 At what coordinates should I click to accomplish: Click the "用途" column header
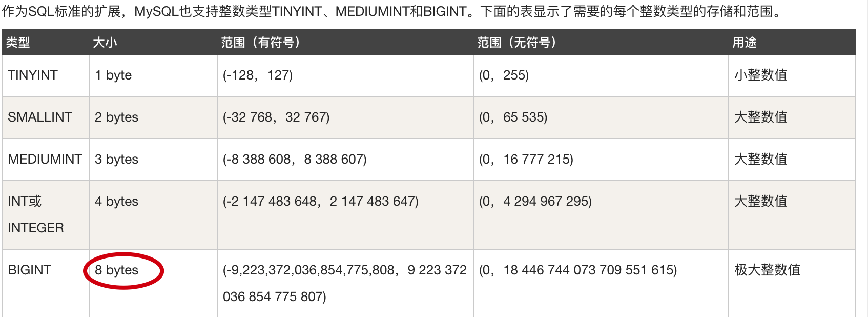745,43
